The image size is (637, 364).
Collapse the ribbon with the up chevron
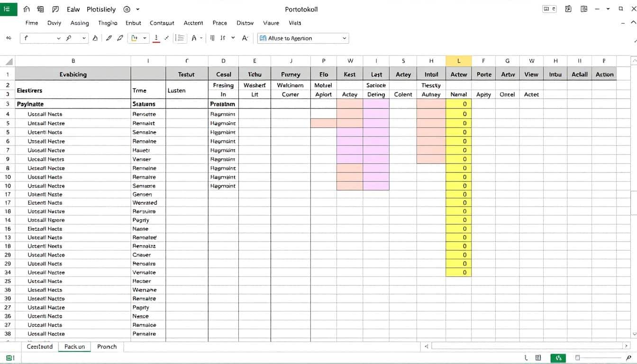coord(633,23)
